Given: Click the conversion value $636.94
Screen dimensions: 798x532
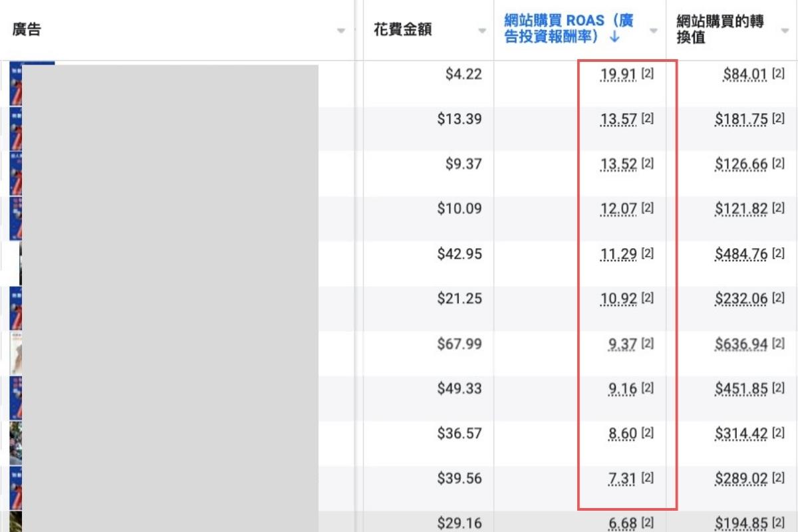Looking at the screenshot, I should 741,344.
